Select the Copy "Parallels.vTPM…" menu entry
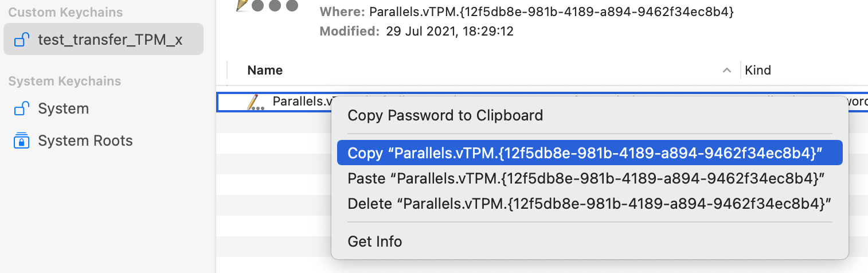Image resolution: width=868 pixels, height=273 pixels. (585, 153)
